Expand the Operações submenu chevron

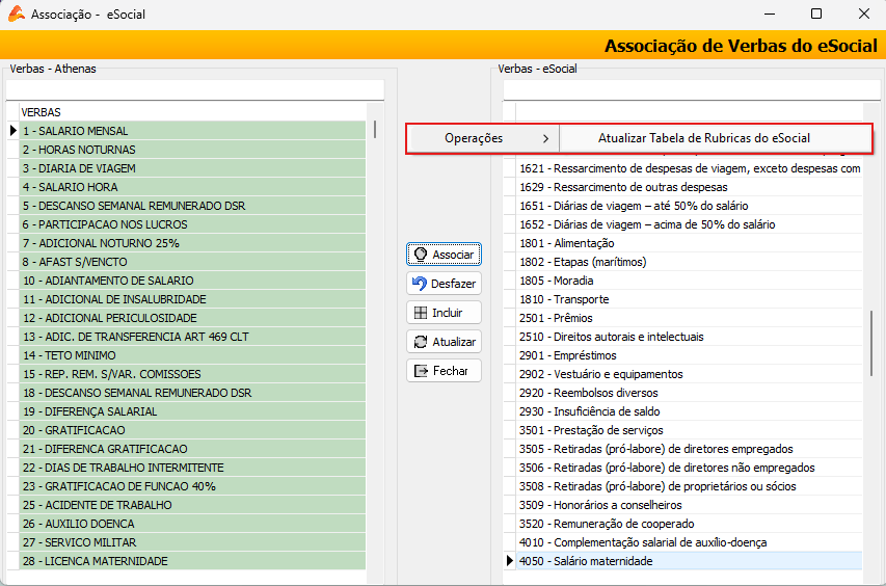pos(545,138)
